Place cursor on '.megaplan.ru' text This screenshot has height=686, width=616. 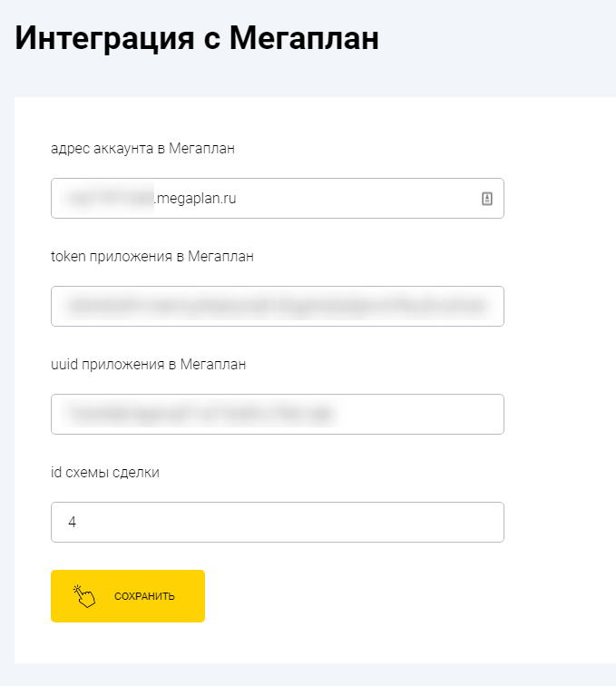pos(196,198)
